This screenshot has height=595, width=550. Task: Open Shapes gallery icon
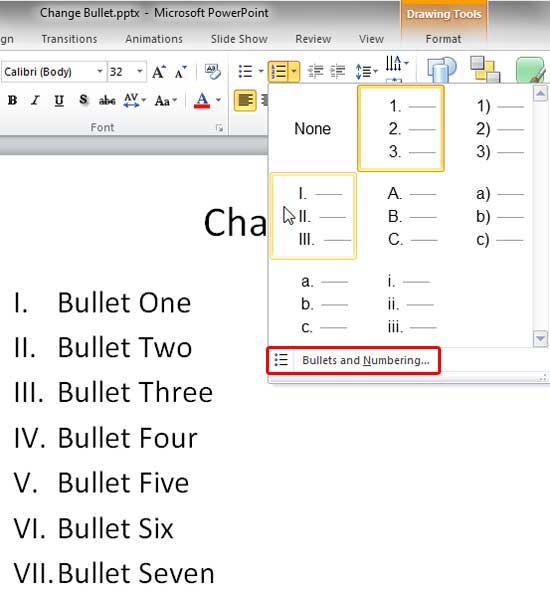click(441, 69)
